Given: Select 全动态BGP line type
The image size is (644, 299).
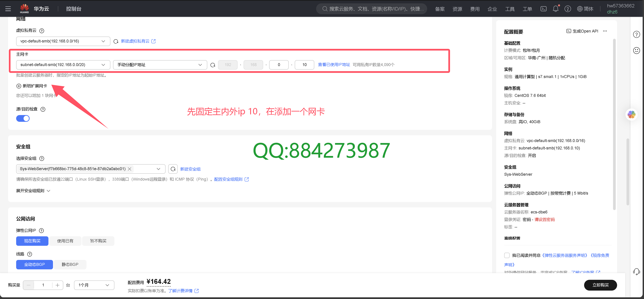Looking at the screenshot, I should [34, 264].
